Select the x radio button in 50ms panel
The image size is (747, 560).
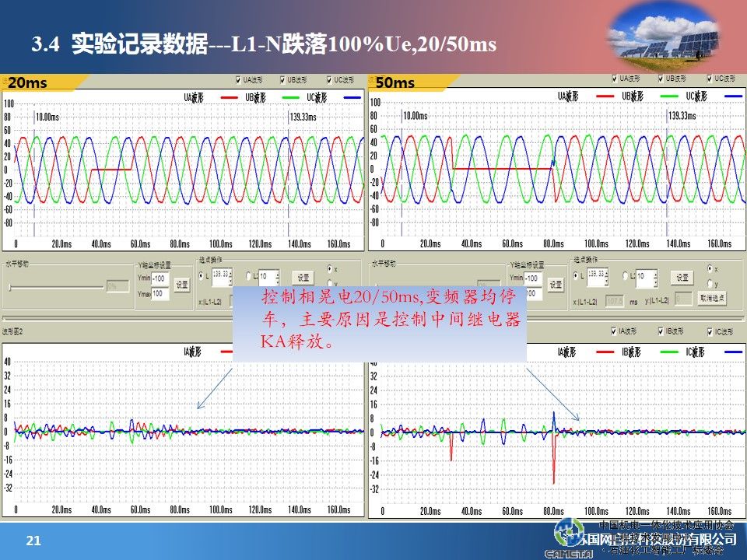tap(710, 268)
